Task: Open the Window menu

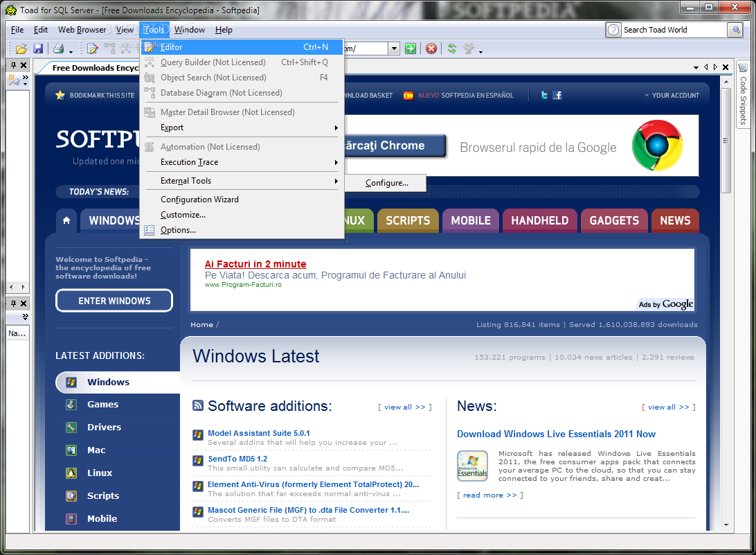Action: click(190, 30)
